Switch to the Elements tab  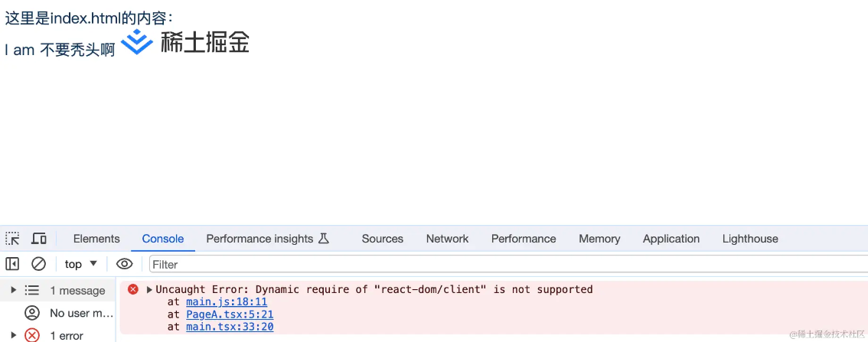[96, 239]
